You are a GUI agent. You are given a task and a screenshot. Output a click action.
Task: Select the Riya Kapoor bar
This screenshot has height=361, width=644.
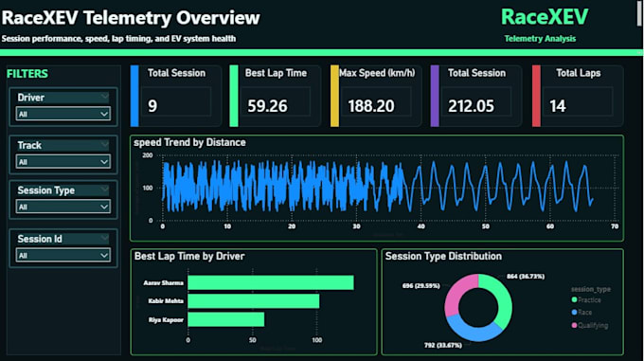coord(226,320)
